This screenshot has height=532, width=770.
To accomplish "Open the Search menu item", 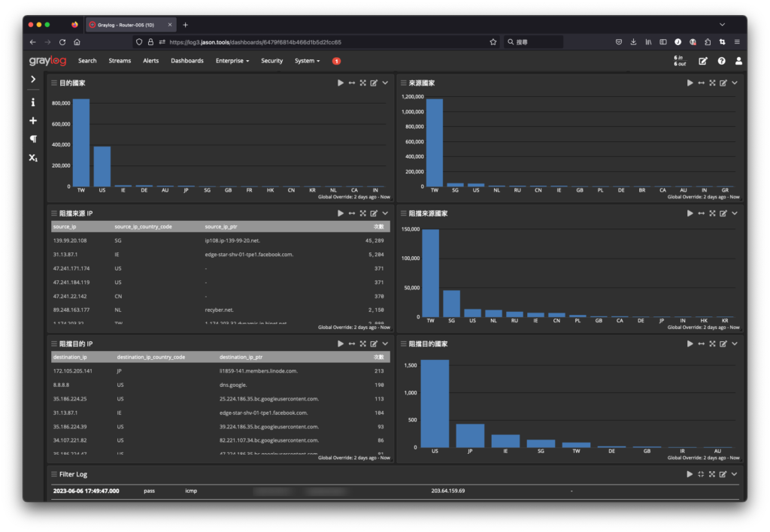I will (87, 61).
